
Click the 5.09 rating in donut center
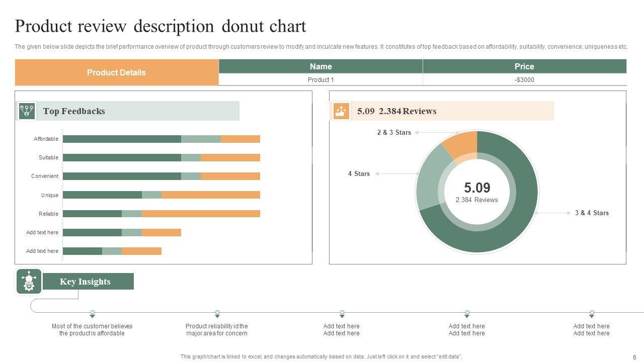[476, 188]
